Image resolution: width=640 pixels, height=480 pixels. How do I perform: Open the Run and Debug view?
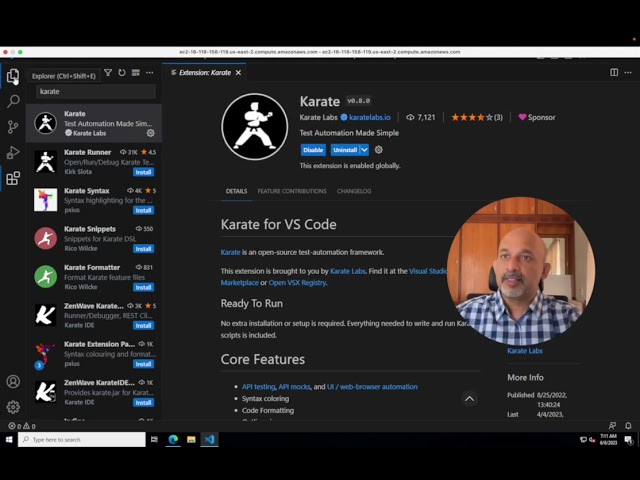(13, 153)
